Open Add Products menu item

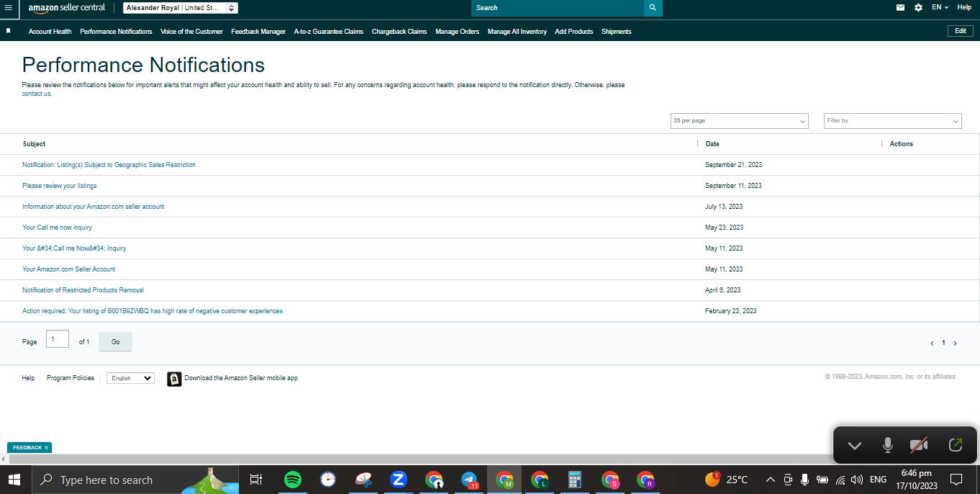[x=574, y=32]
